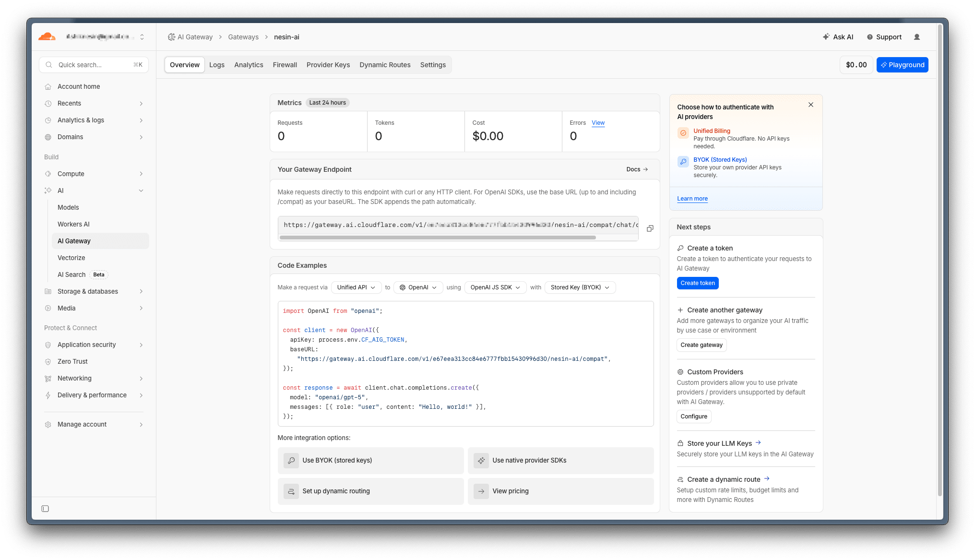Viewport: 975px width, 560px height.
Task: Open the Unified API dropdown
Action: click(x=356, y=287)
